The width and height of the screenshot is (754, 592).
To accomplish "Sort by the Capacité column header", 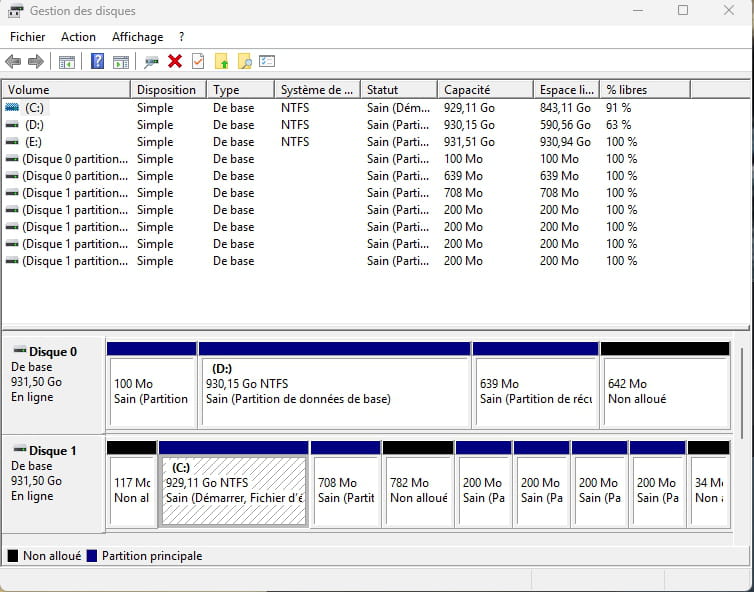I will point(484,90).
